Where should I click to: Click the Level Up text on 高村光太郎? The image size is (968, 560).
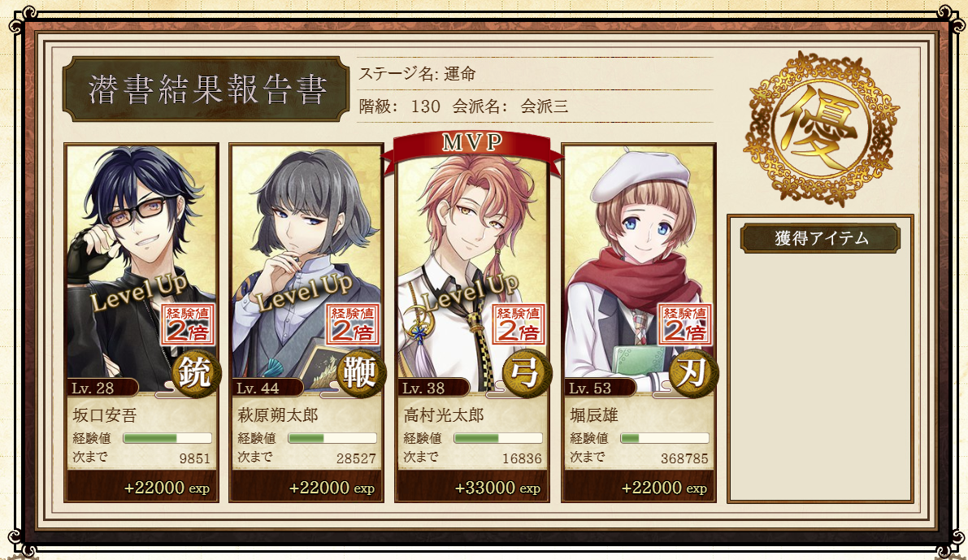pyautogui.click(x=469, y=293)
